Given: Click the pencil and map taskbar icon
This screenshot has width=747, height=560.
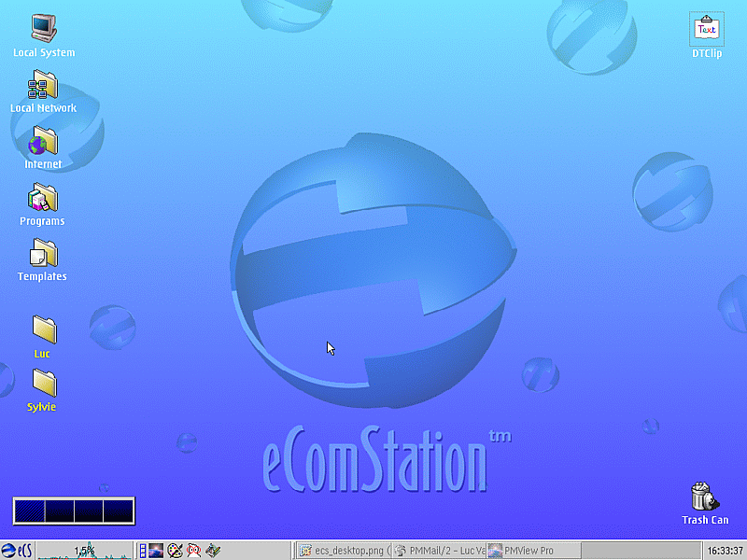Looking at the screenshot, I should [213, 551].
